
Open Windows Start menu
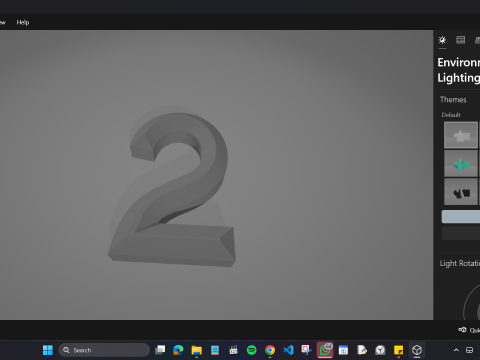[48, 350]
